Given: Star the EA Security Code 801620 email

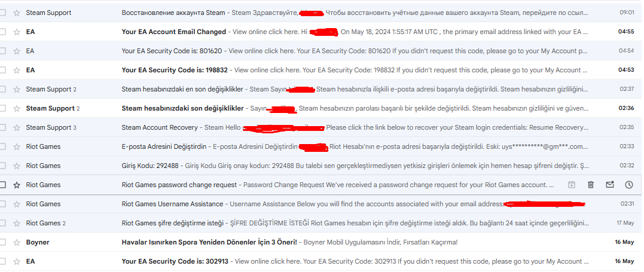Looking at the screenshot, I should pyautogui.click(x=17, y=51).
